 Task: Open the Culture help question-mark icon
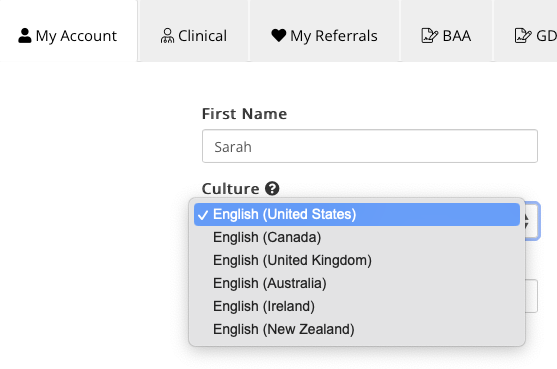[272, 189]
